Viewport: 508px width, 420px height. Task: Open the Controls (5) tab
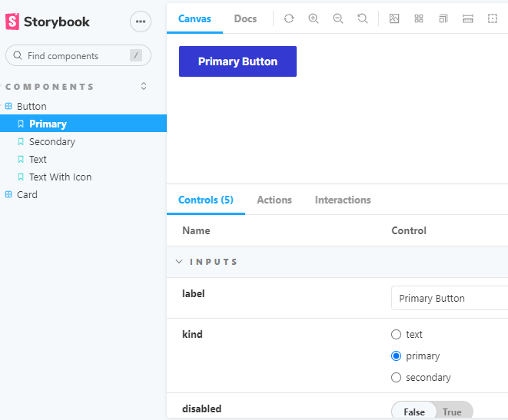click(206, 200)
